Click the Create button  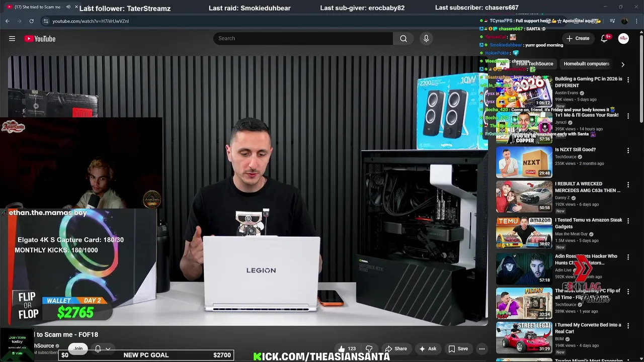pos(578,39)
